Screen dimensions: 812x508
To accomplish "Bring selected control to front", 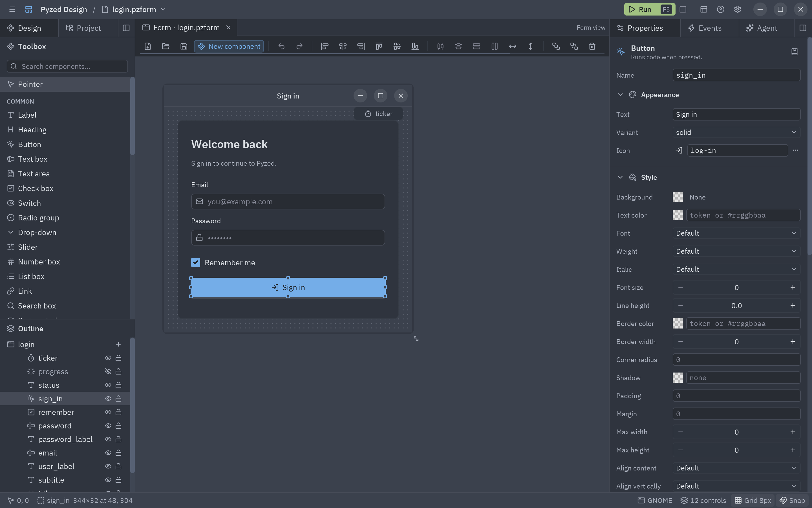I will tap(556, 46).
